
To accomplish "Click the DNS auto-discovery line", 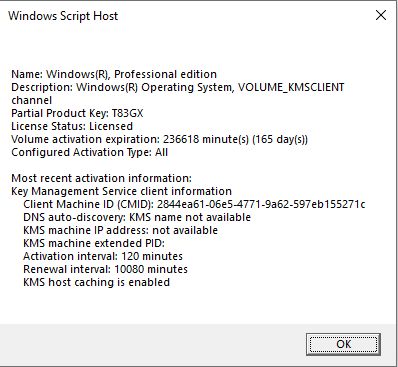I will 137,217.
